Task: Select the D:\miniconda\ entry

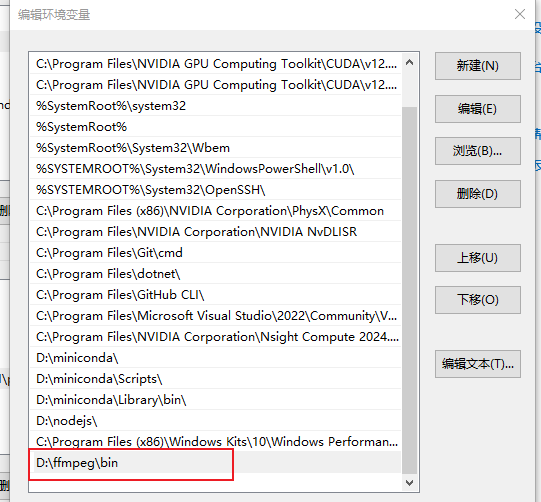Action: pos(216,358)
